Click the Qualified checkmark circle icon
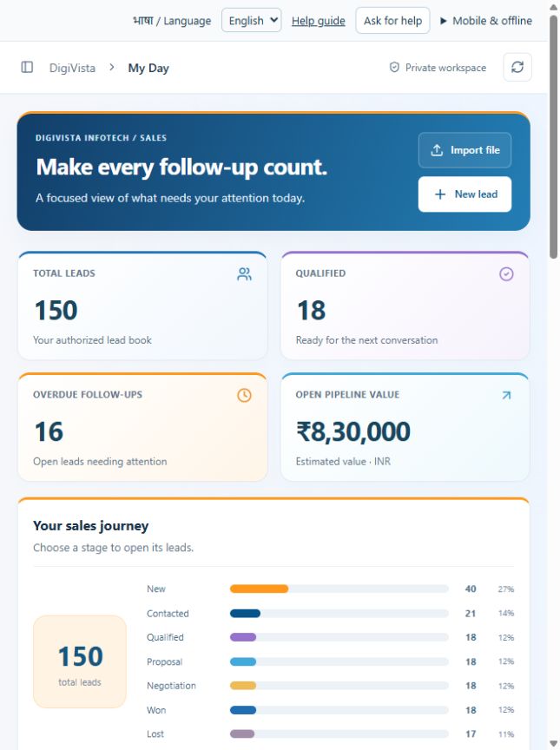 point(506,274)
